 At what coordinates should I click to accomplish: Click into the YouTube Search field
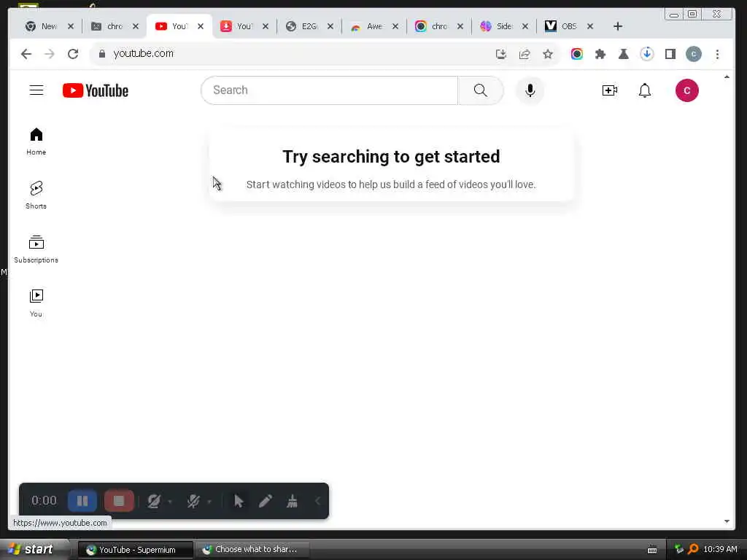coord(330,90)
